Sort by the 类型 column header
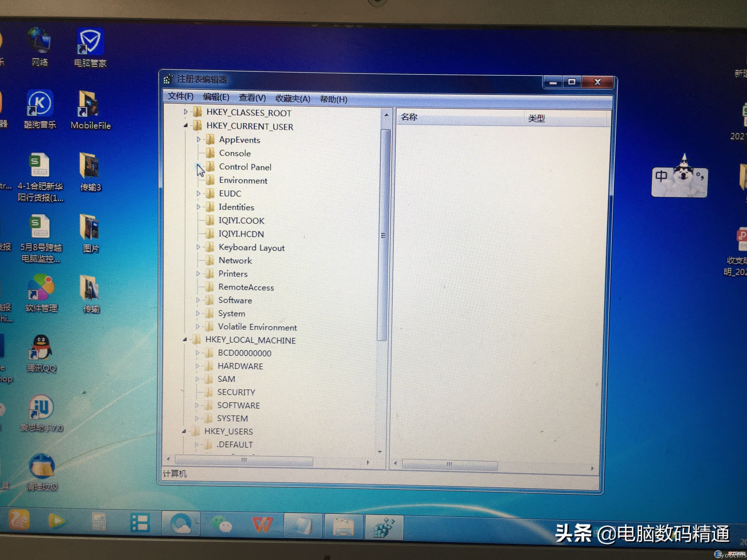 tap(566, 119)
